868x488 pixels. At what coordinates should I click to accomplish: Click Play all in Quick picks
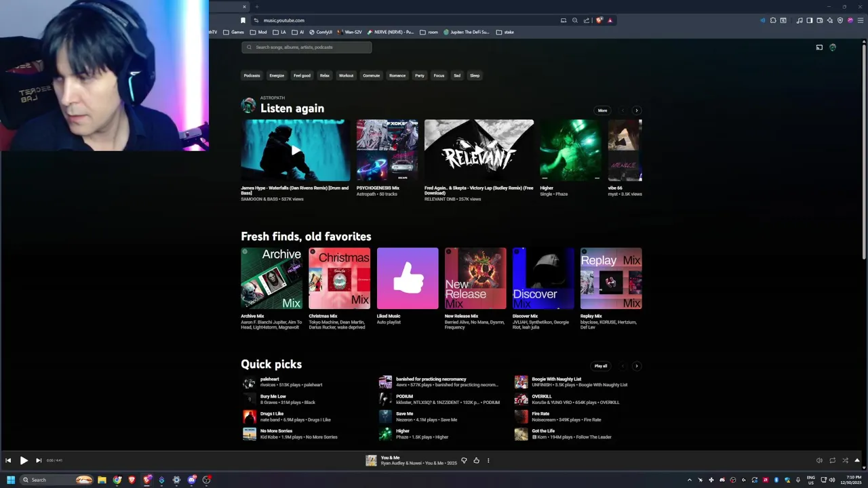601,366
